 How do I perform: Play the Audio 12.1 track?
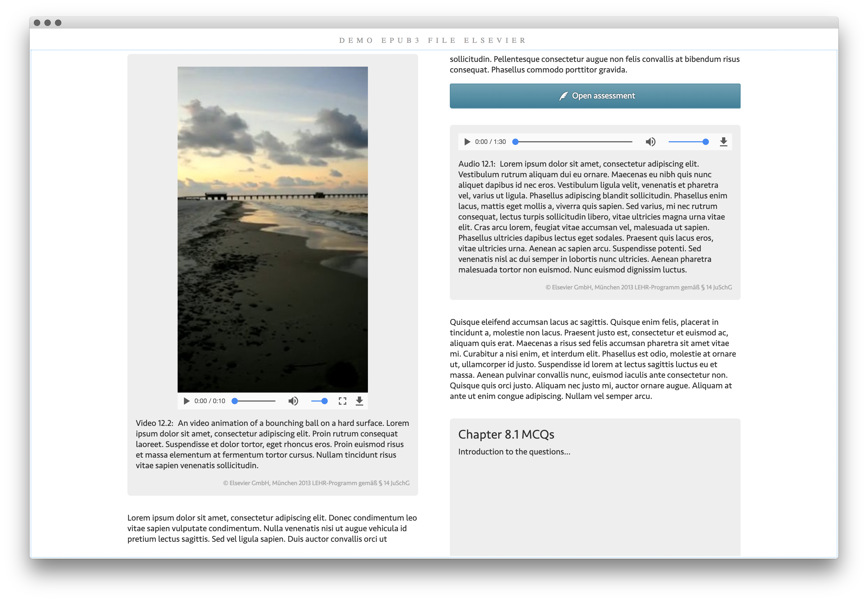[x=467, y=142]
